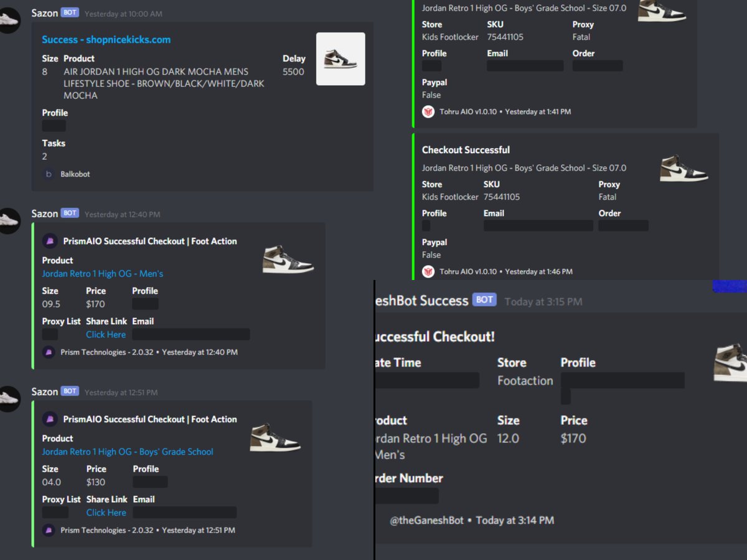This screenshot has height=560, width=747.
Task: Click the Sazon username at 10:00 AM
Action: tap(44, 13)
